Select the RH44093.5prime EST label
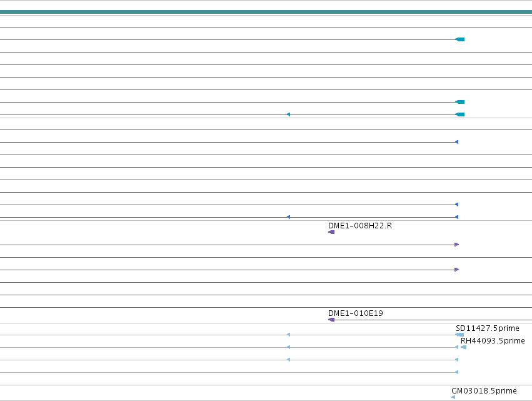The height and width of the screenshot is (401, 532). coord(493,341)
